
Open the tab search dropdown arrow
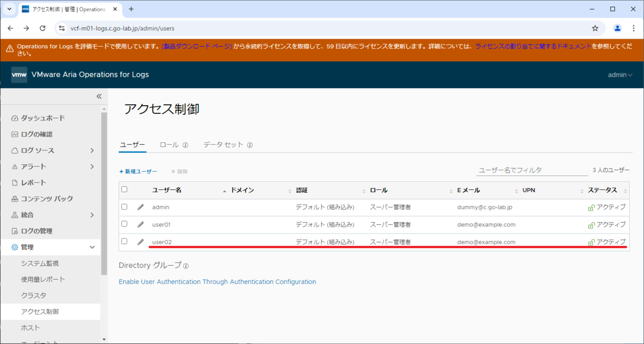click(9, 9)
